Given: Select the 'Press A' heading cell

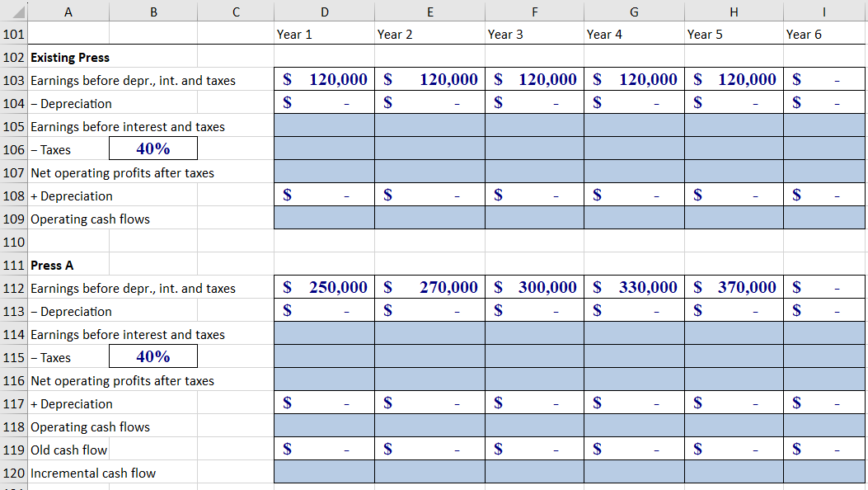Looking at the screenshot, I should 52,265.
